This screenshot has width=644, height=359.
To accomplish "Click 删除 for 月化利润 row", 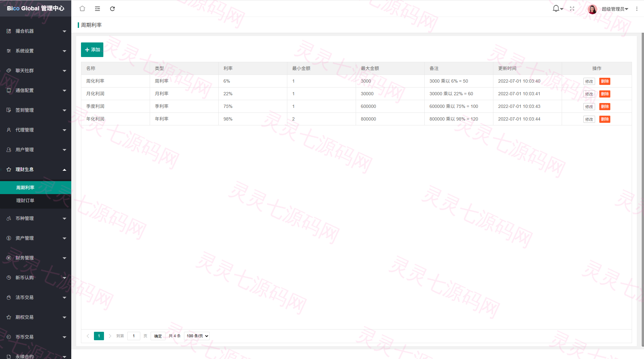I will click(605, 94).
